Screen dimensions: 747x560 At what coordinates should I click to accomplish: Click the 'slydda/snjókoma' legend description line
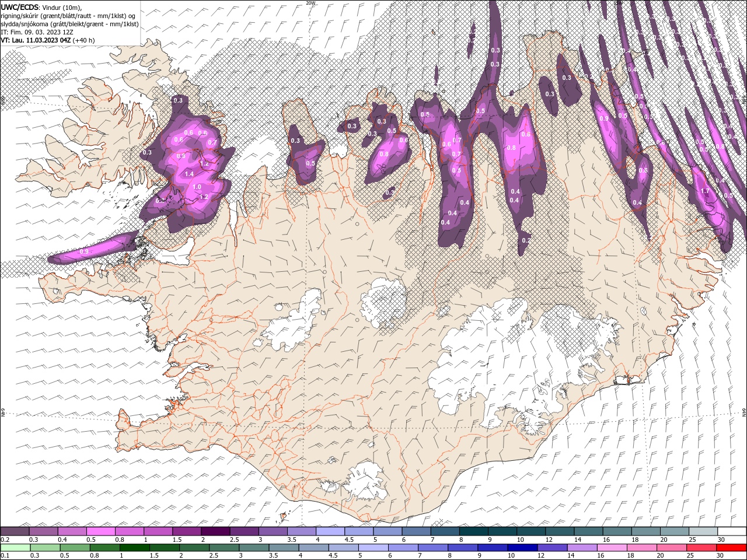[x=69, y=24]
